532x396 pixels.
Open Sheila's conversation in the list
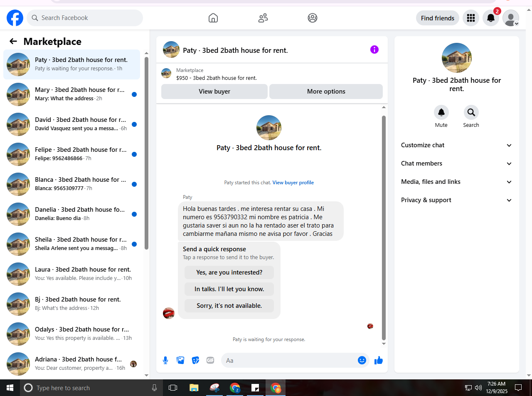pos(71,244)
